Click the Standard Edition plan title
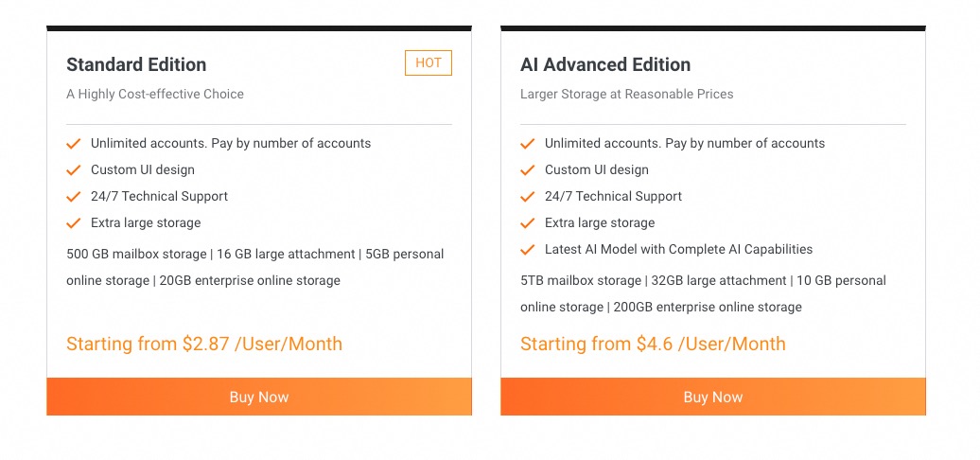The image size is (980, 460). coord(136,64)
